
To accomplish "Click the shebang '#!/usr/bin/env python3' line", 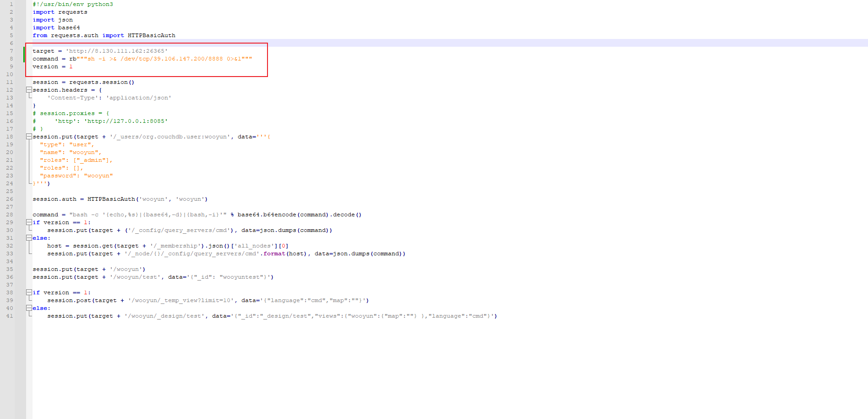I will pyautogui.click(x=73, y=4).
